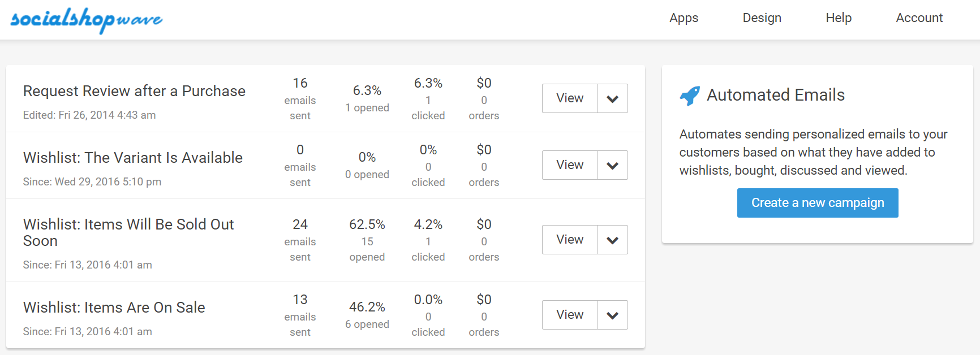980x355 pixels.
Task: Click the socialshopwave logo
Action: pyautogui.click(x=87, y=20)
